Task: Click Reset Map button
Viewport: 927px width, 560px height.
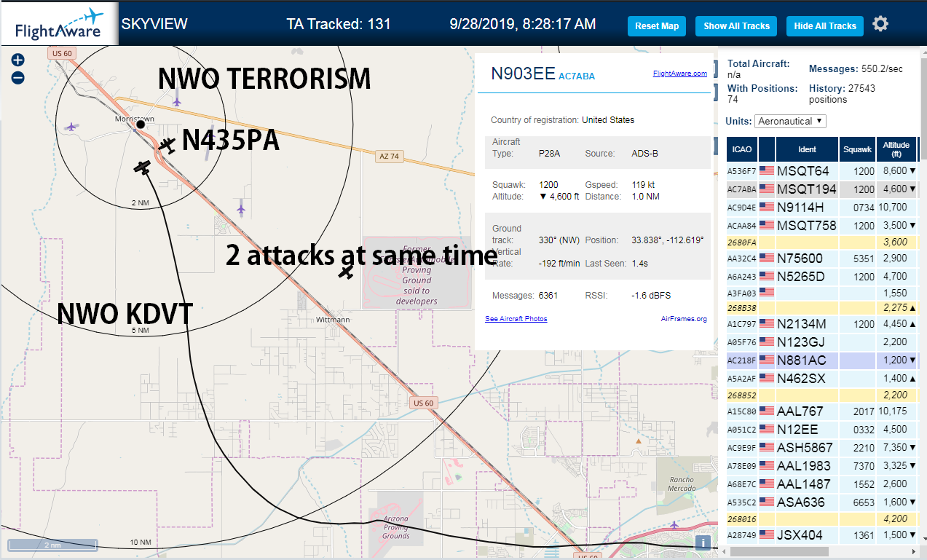Action: pos(657,26)
